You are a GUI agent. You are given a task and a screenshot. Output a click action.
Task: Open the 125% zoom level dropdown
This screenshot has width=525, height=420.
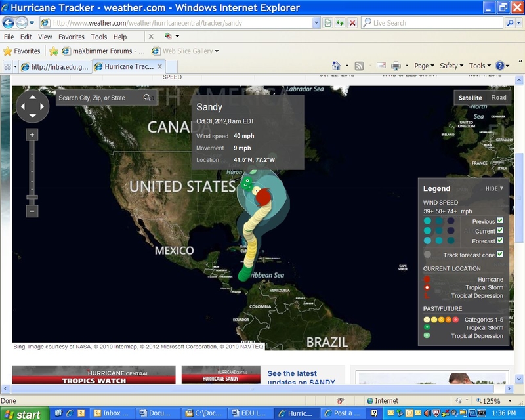(x=510, y=401)
